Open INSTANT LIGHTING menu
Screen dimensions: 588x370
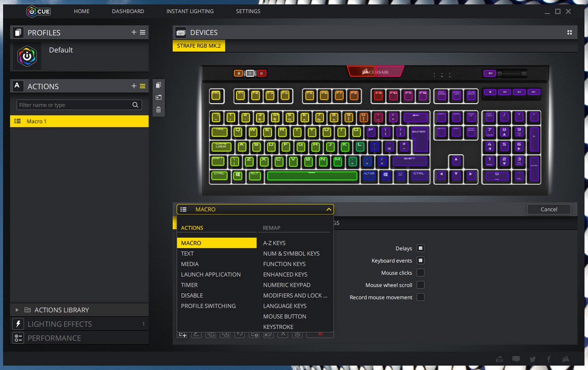tap(190, 11)
